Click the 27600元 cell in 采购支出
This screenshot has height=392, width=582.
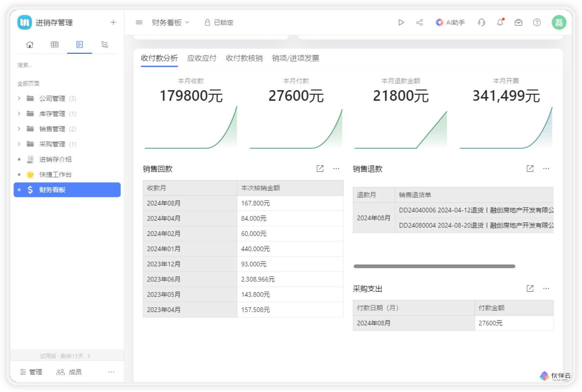pyautogui.click(x=514, y=323)
